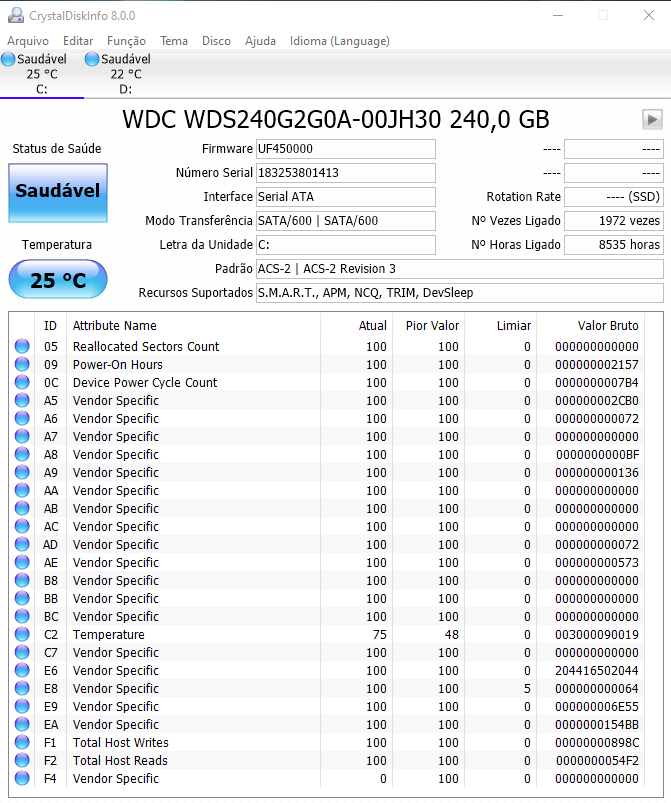Click the Firmware field UF450000
This screenshot has height=803, width=671.
pos(346,149)
